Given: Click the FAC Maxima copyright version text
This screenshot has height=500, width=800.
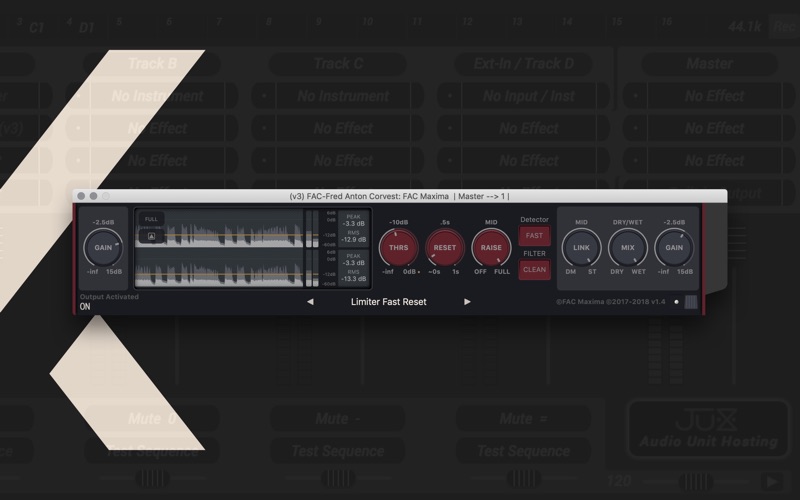Looking at the screenshot, I should pyautogui.click(x=611, y=302).
